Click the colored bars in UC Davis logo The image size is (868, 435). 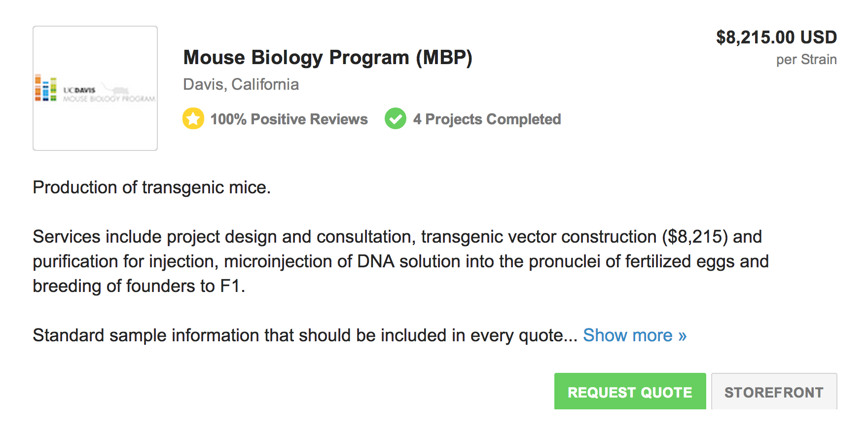click(x=45, y=89)
